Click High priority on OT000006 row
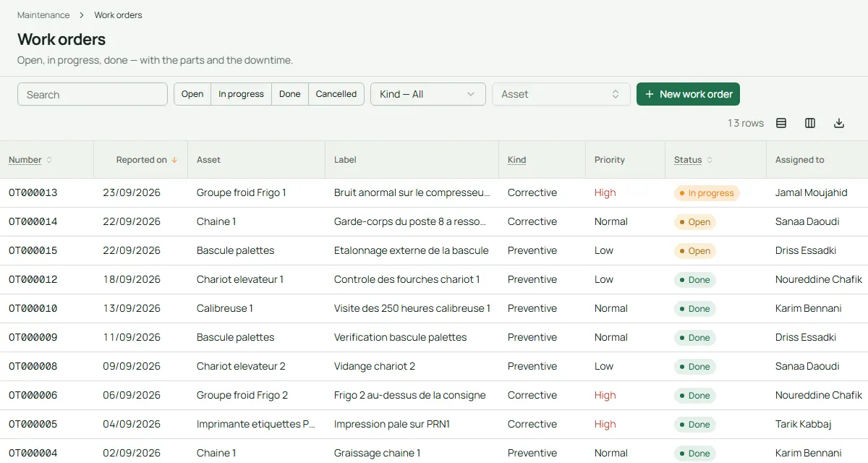The image size is (868, 463). click(605, 396)
